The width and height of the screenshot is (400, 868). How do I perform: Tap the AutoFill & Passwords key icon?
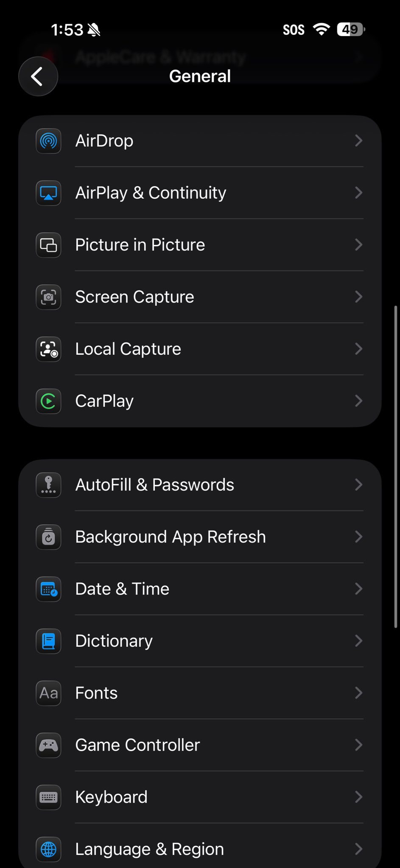(48, 485)
